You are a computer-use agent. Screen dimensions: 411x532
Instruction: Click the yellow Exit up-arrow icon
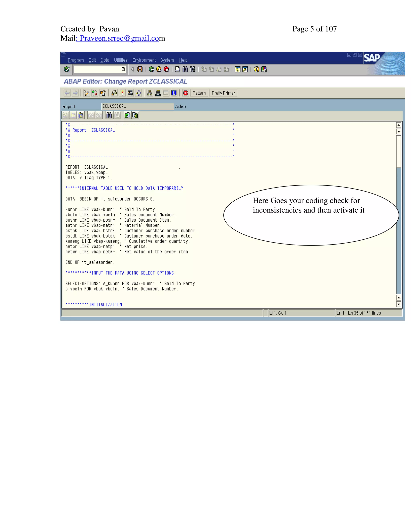[159, 69]
